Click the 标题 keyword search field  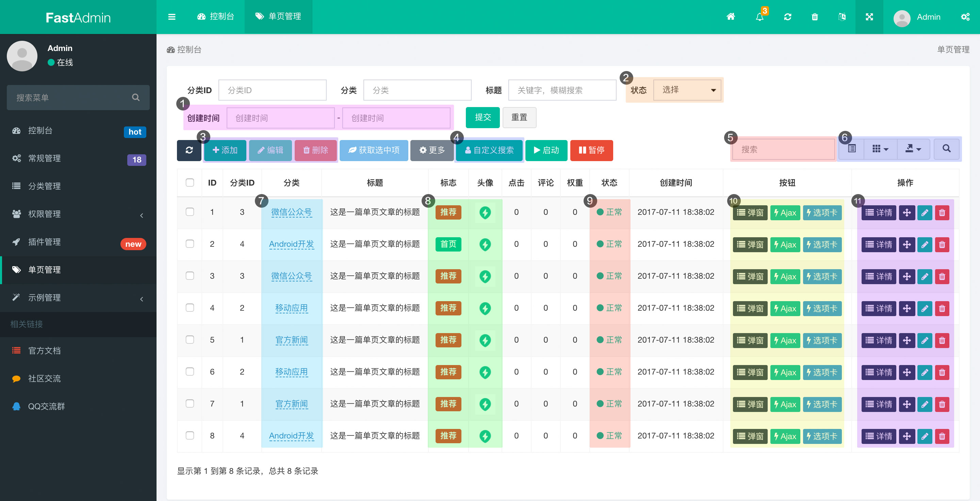pyautogui.click(x=562, y=90)
